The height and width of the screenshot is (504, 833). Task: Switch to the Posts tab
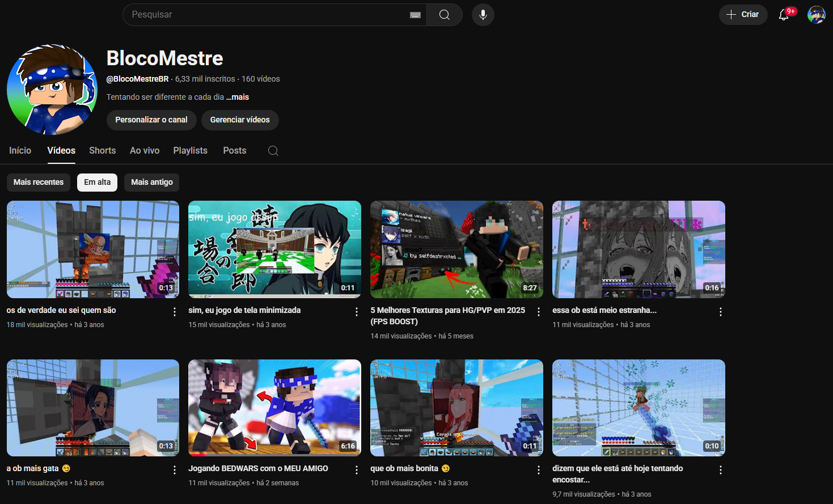coord(235,150)
